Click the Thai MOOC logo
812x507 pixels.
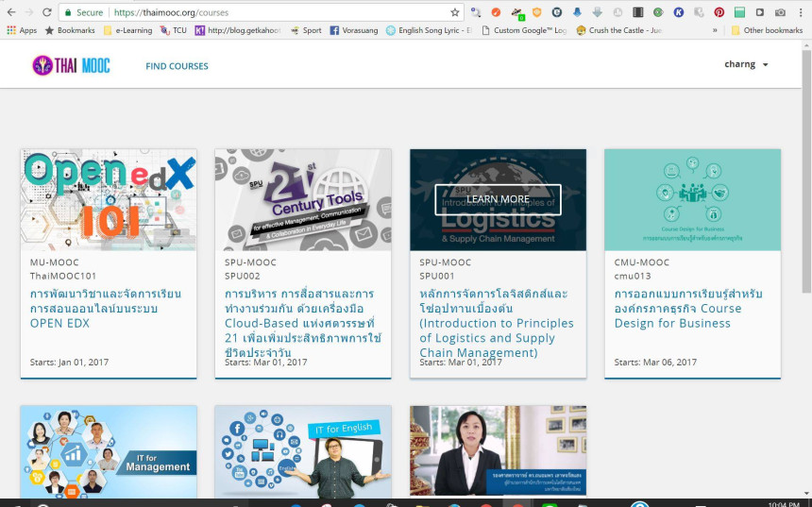pyautogui.click(x=71, y=65)
